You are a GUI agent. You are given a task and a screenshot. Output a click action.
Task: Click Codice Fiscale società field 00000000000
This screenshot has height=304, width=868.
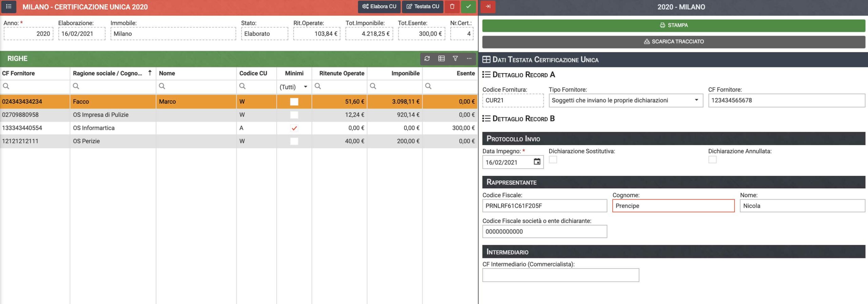545,231
